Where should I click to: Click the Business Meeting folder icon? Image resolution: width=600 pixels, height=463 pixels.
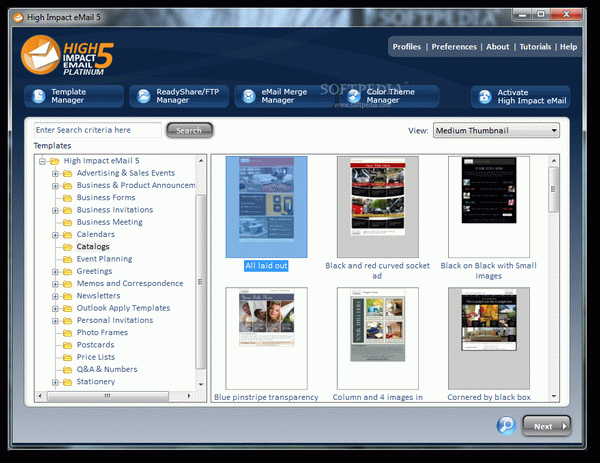67,222
